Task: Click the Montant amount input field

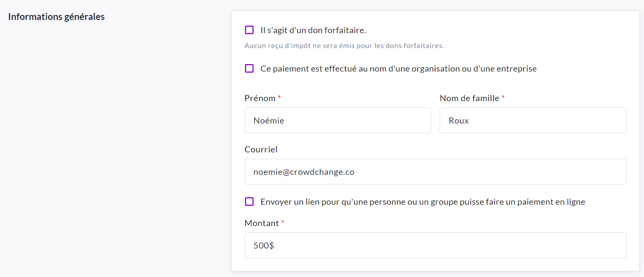Action: [x=435, y=245]
